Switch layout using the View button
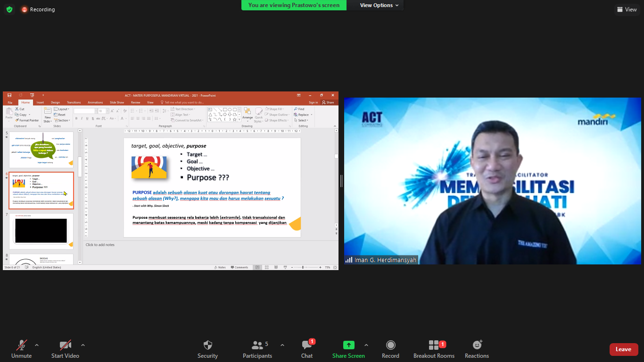 pyautogui.click(x=627, y=9)
